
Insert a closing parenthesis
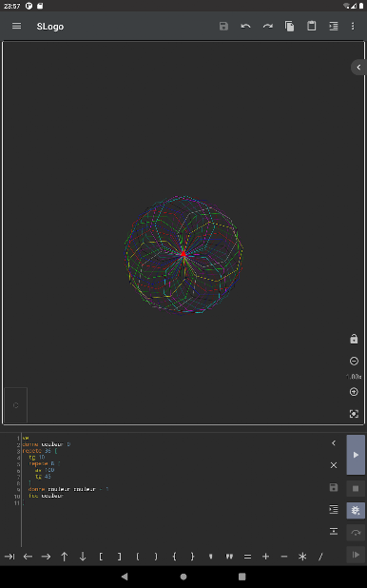[156, 557]
